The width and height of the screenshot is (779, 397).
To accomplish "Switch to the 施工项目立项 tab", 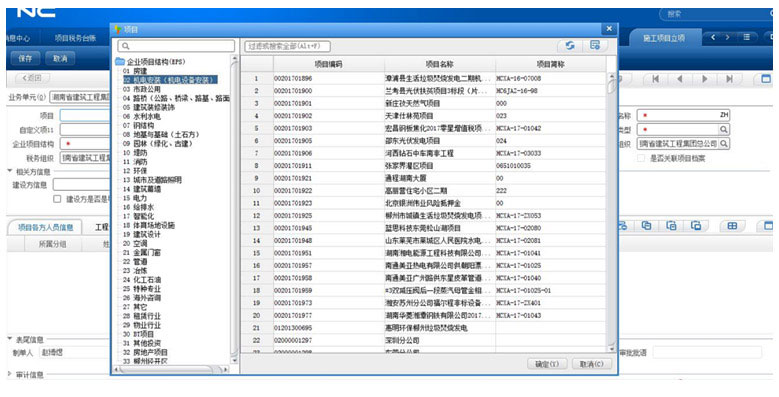I will click(x=664, y=38).
